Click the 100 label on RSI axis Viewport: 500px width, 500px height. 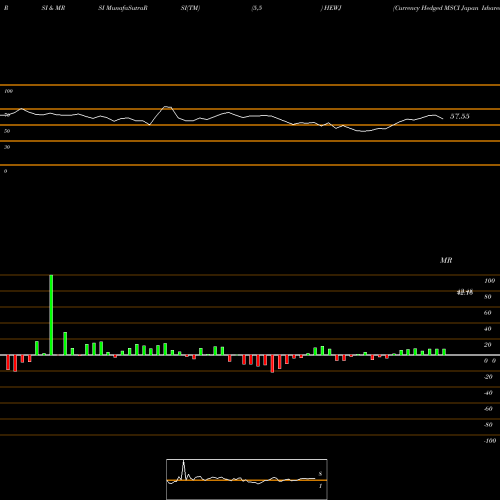pos(9,91)
